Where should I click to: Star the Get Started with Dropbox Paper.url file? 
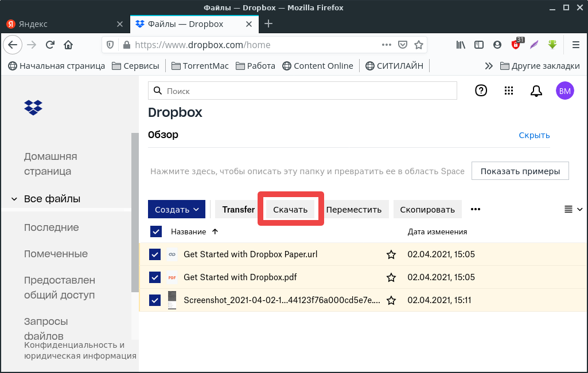tap(391, 254)
